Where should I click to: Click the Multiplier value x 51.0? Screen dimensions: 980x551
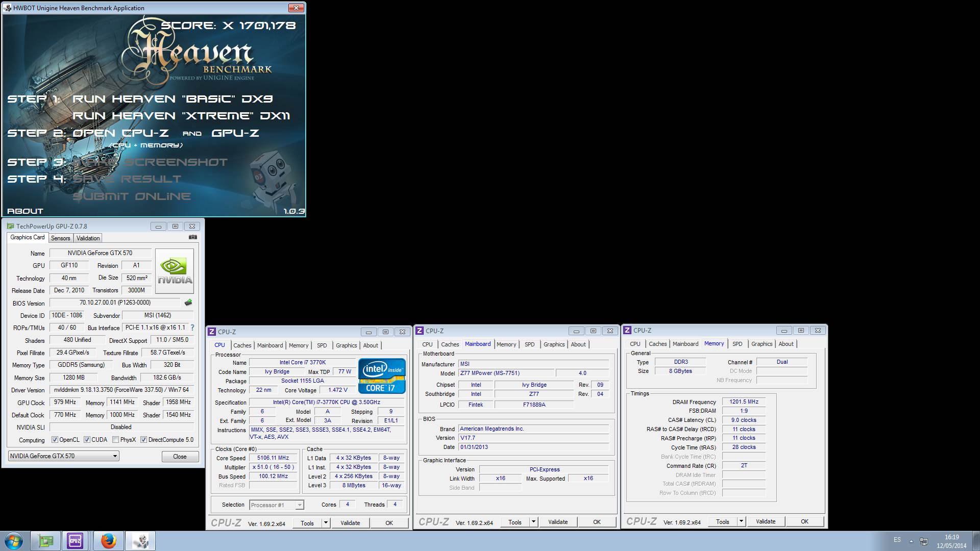click(x=273, y=467)
